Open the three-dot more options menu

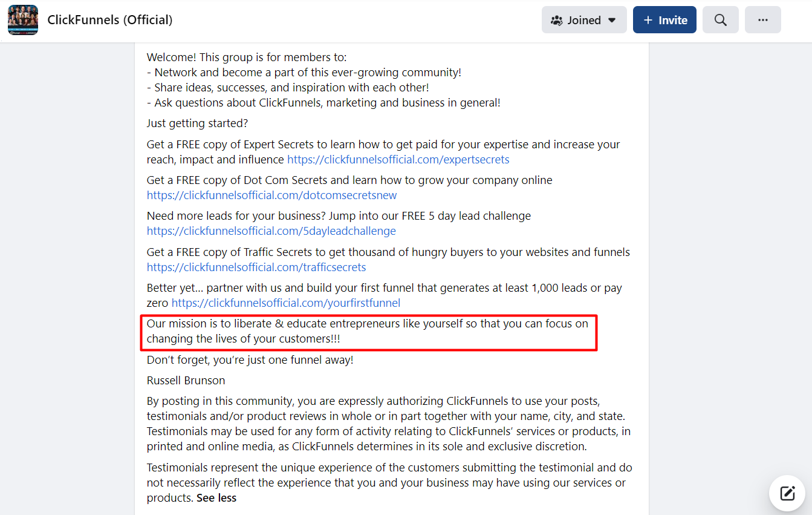[763, 20]
